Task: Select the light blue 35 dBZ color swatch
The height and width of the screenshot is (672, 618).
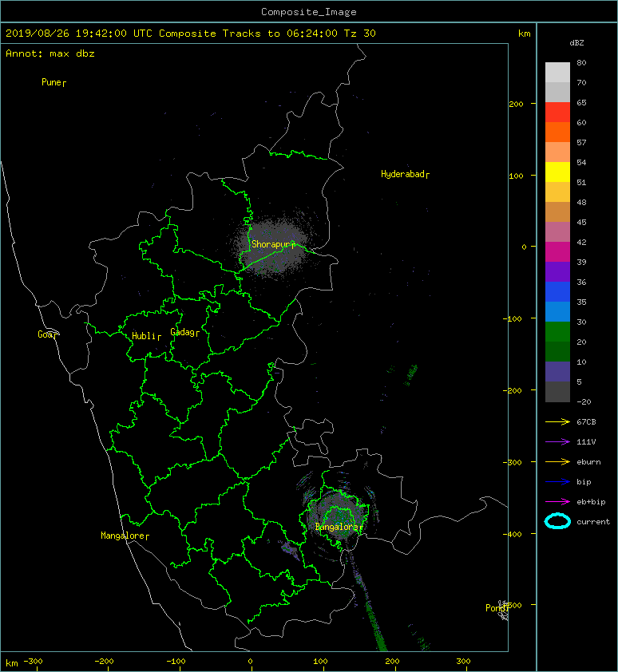Action: click(557, 311)
